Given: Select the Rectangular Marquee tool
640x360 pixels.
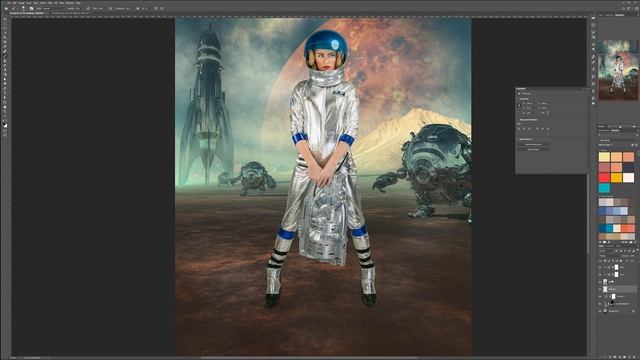Looking at the screenshot, I should pos(5,24).
